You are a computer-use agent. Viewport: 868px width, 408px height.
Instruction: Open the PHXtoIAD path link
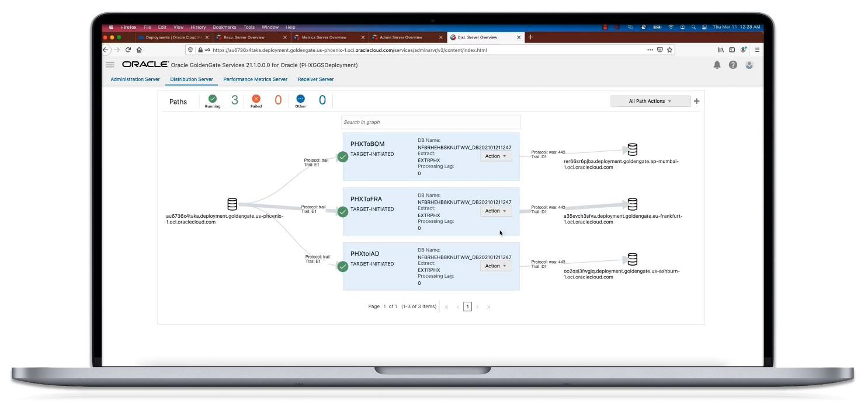tap(364, 254)
